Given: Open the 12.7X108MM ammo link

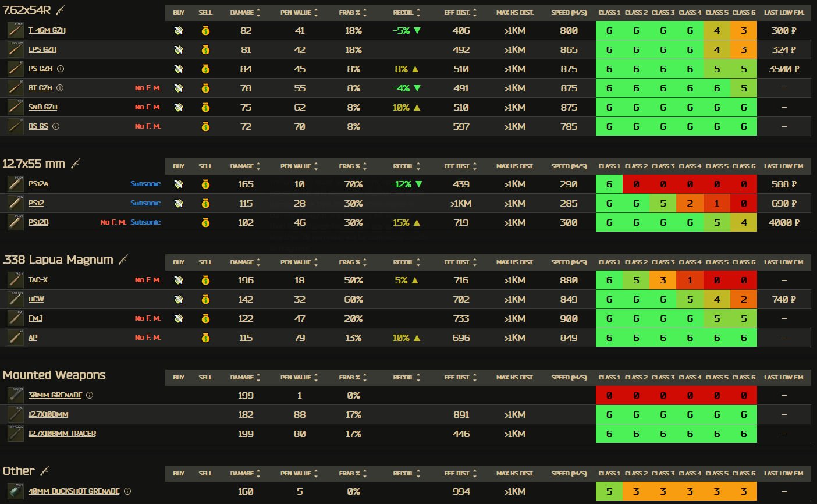Looking at the screenshot, I should (x=48, y=414).
